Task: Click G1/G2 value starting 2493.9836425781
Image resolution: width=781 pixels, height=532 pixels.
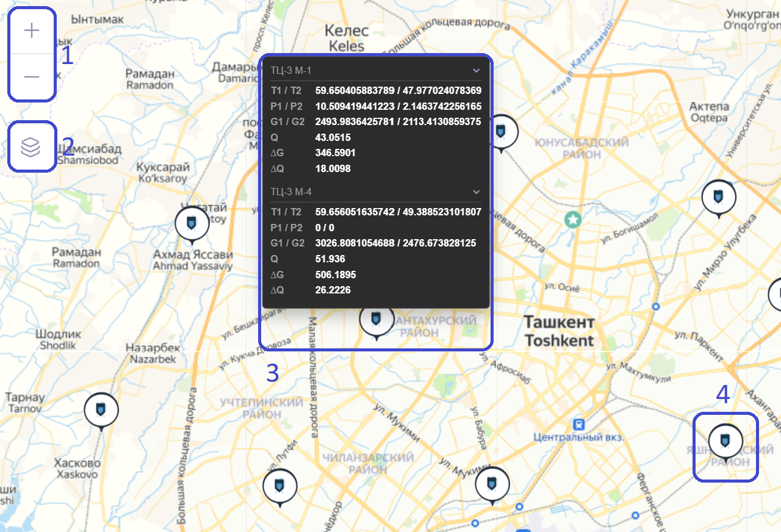Action: (398, 121)
